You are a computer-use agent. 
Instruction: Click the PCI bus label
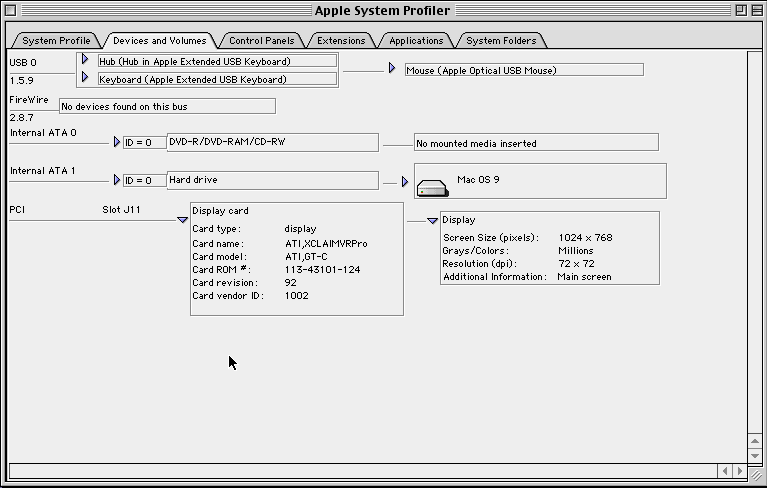click(17, 209)
